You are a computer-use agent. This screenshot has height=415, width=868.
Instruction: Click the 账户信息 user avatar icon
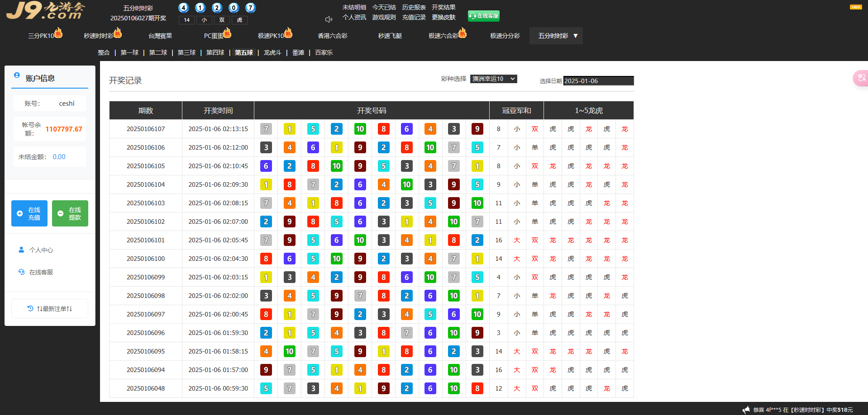[x=17, y=75]
